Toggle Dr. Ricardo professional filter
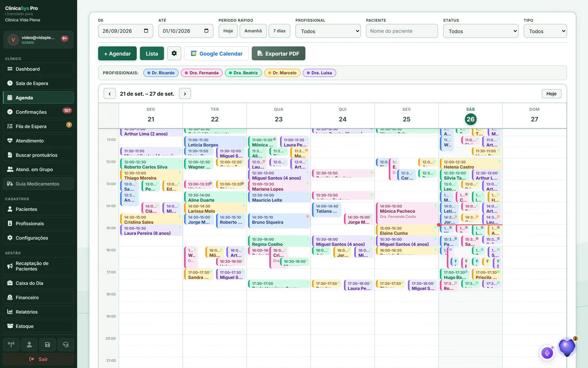This screenshot has width=588, height=368. (161, 73)
